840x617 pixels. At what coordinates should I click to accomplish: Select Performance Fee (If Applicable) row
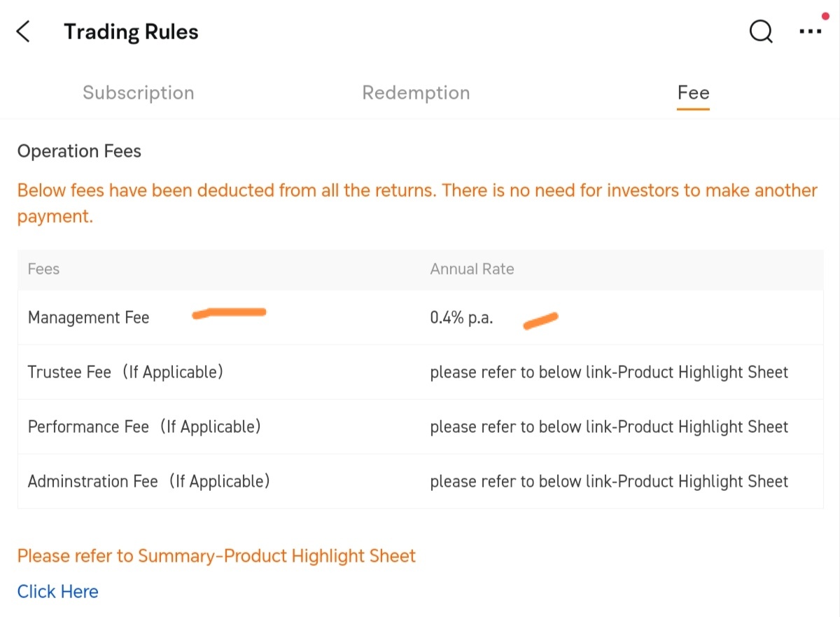point(420,427)
